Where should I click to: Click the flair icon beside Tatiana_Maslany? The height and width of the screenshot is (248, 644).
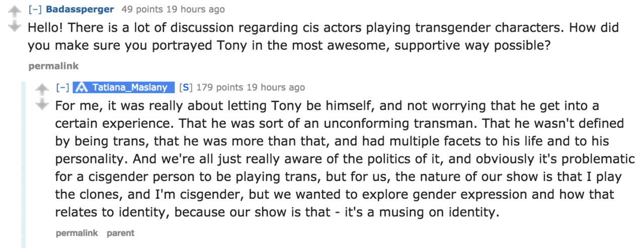[x=81, y=88]
